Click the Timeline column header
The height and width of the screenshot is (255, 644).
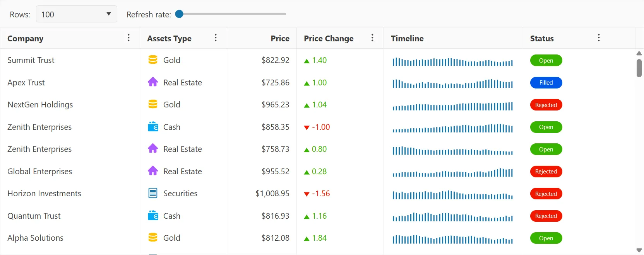[x=407, y=39]
